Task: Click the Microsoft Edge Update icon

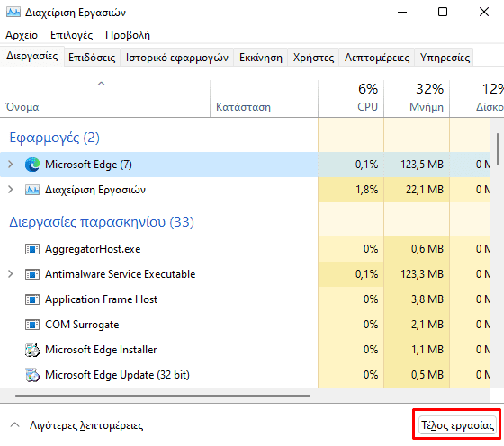Action: (x=32, y=375)
